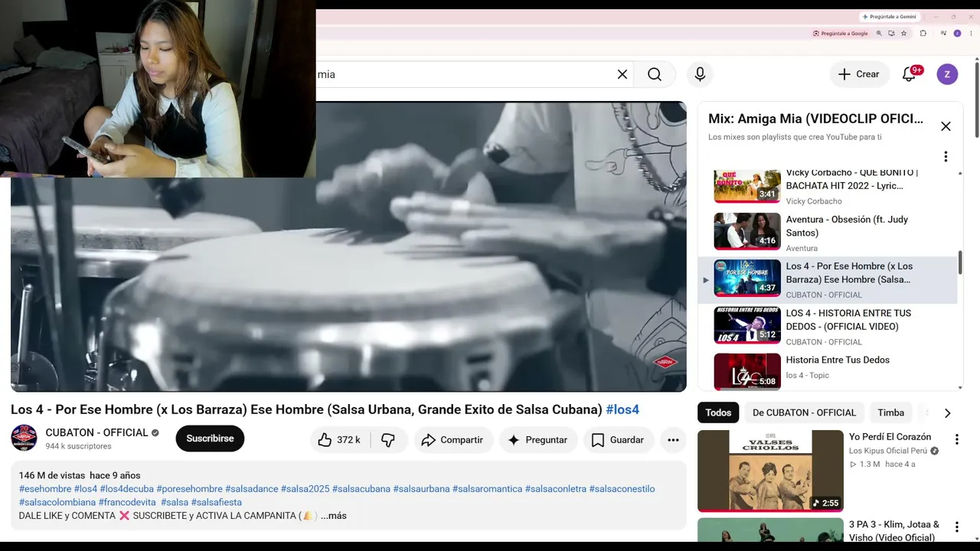980x551 pixels.
Task: Open options for Yo Perdí El Corazón
Action: click(x=956, y=439)
